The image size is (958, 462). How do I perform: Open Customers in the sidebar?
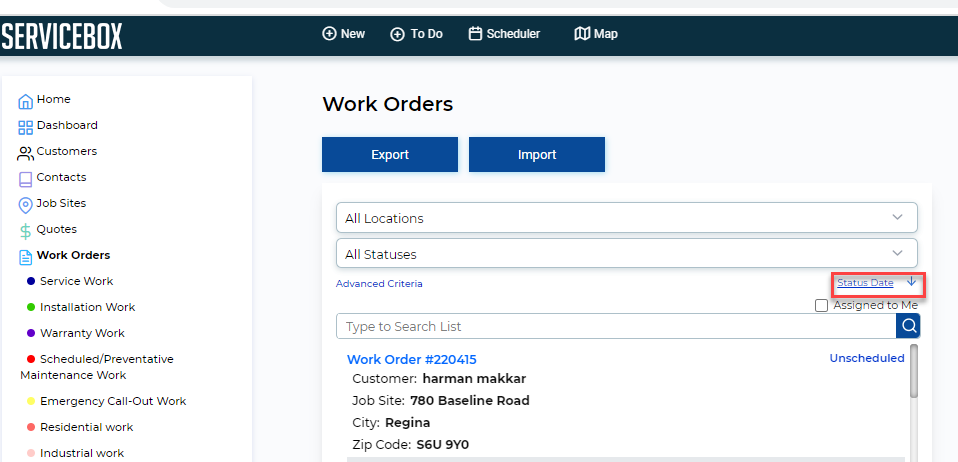tap(67, 151)
